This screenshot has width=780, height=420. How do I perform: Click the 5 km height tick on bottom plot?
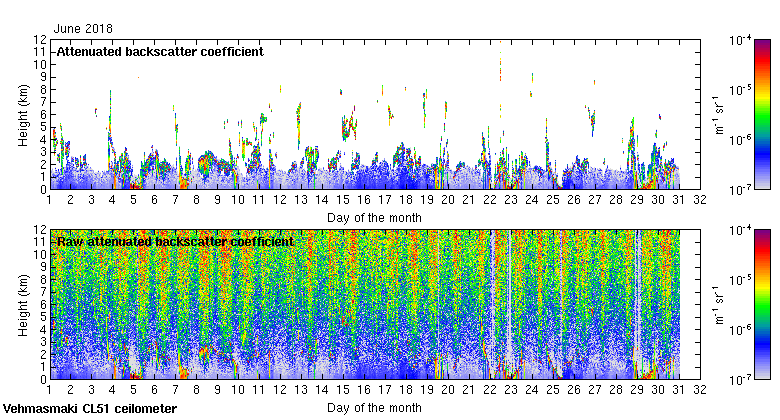(43, 317)
